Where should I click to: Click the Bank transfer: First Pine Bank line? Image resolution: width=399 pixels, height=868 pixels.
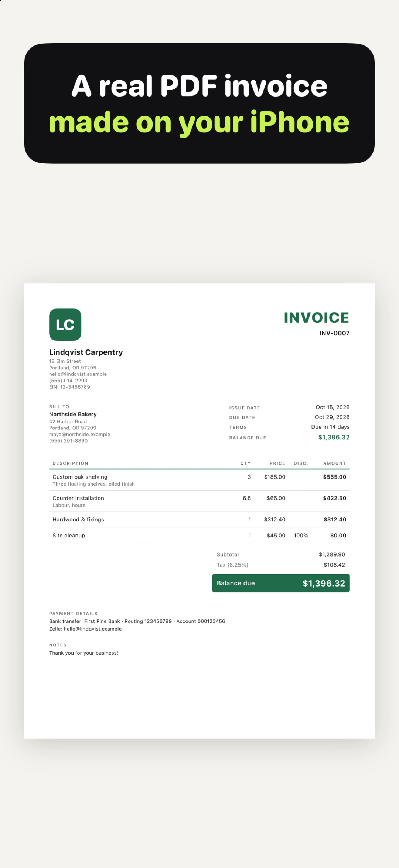tap(137, 621)
